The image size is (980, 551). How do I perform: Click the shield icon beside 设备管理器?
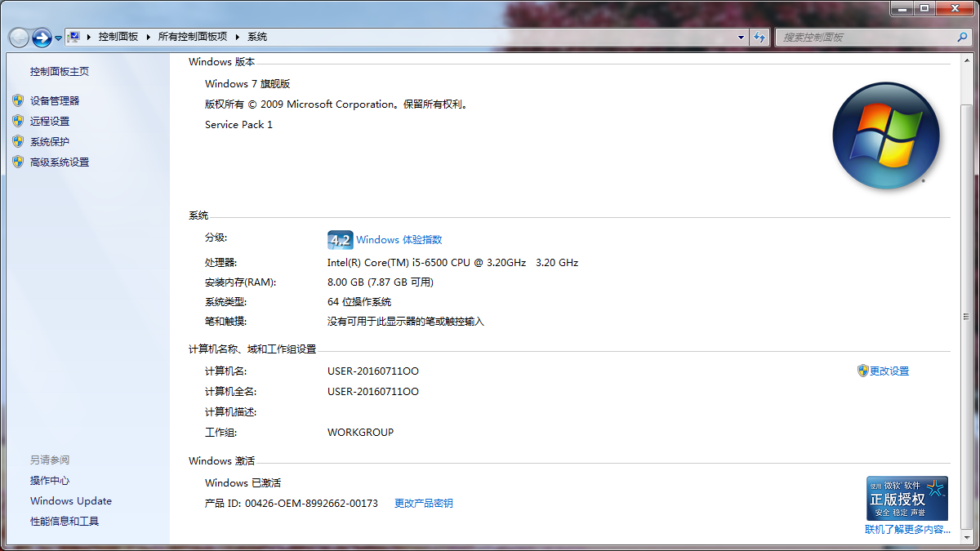point(18,100)
